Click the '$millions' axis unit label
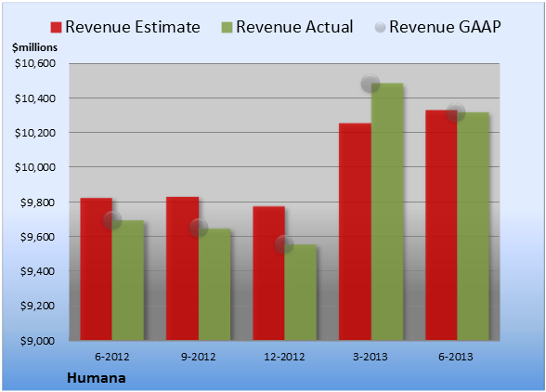Image resolution: width=546 pixels, height=392 pixels. point(35,47)
